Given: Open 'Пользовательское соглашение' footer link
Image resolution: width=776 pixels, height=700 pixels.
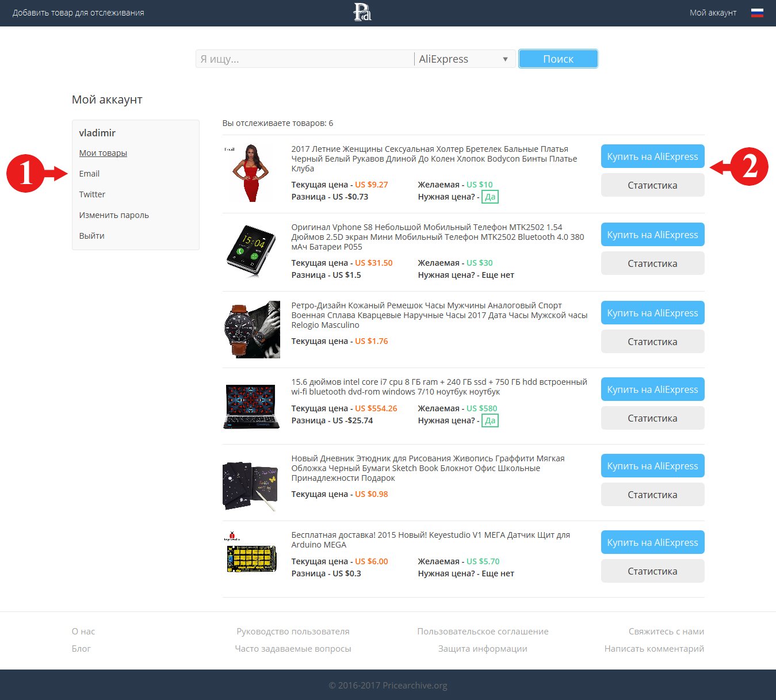Looking at the screenshot, I should pos(483,632).
